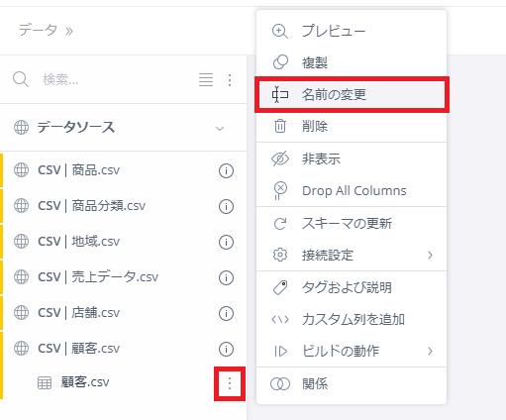
Task: Expand the 接続設定 submenu
Action: [352, 255]
